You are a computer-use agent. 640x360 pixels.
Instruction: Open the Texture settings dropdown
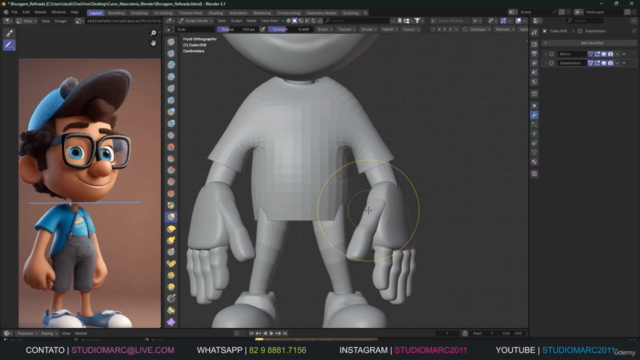pos(346,29)
